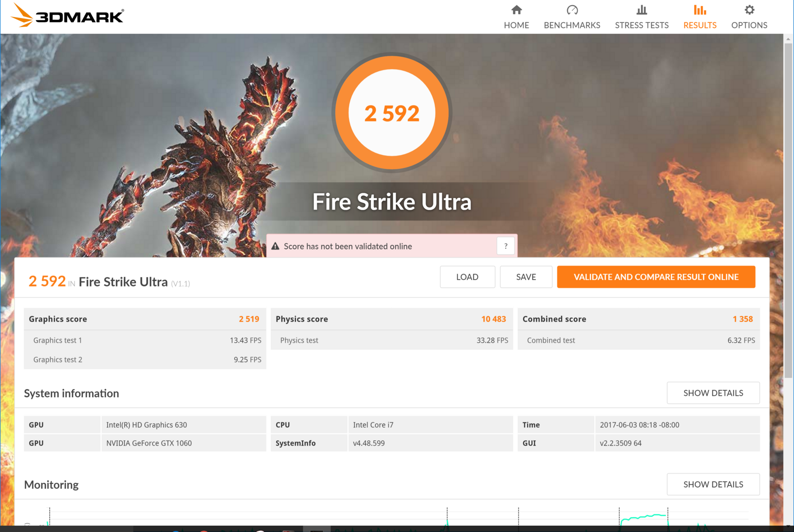Click the Physics score value 10 483
Viewport: 794px width, 532px height.
pos(493,319)
